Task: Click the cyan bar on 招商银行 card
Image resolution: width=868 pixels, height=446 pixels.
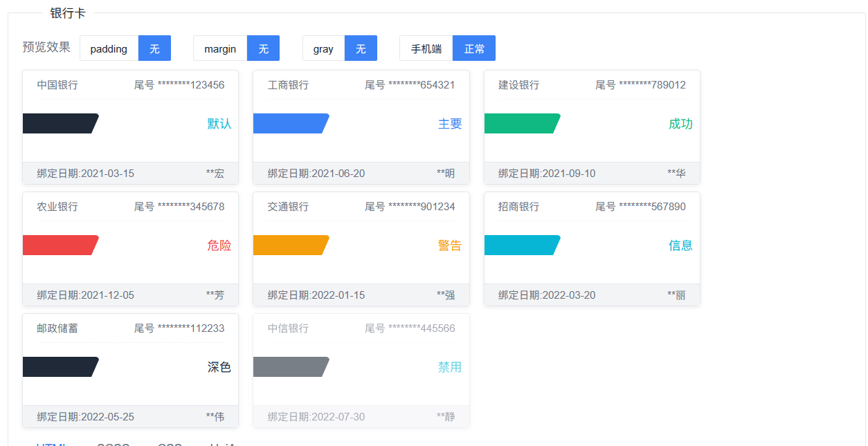Action: pyautogui.click(x=521, y=245)
